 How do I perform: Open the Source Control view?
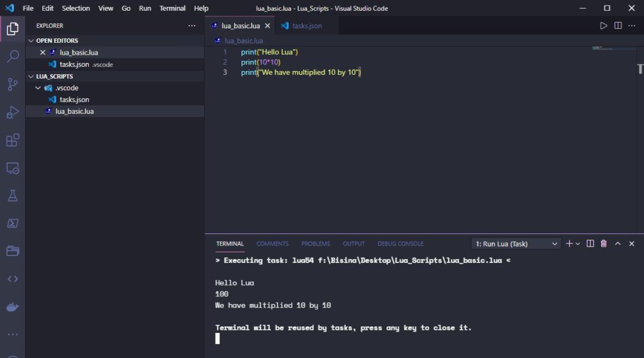click(13, 84)
